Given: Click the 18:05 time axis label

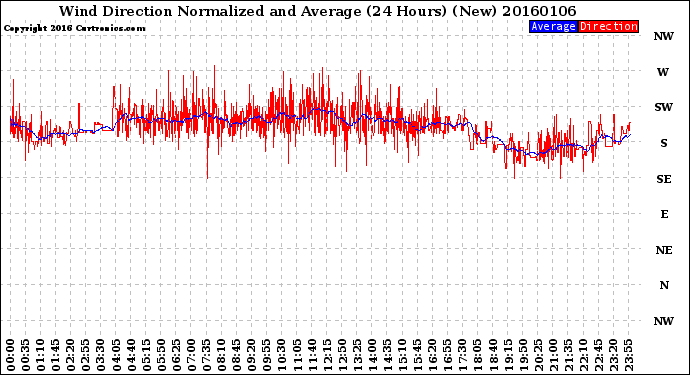Looking at the screenshot, I should (x=477, y=355).
